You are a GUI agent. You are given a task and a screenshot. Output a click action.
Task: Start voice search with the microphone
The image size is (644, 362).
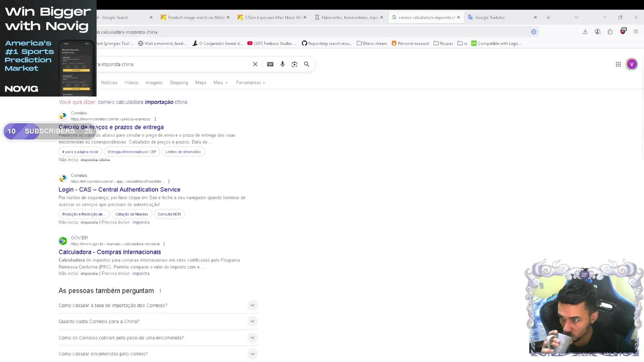click(x=282, y=64)
